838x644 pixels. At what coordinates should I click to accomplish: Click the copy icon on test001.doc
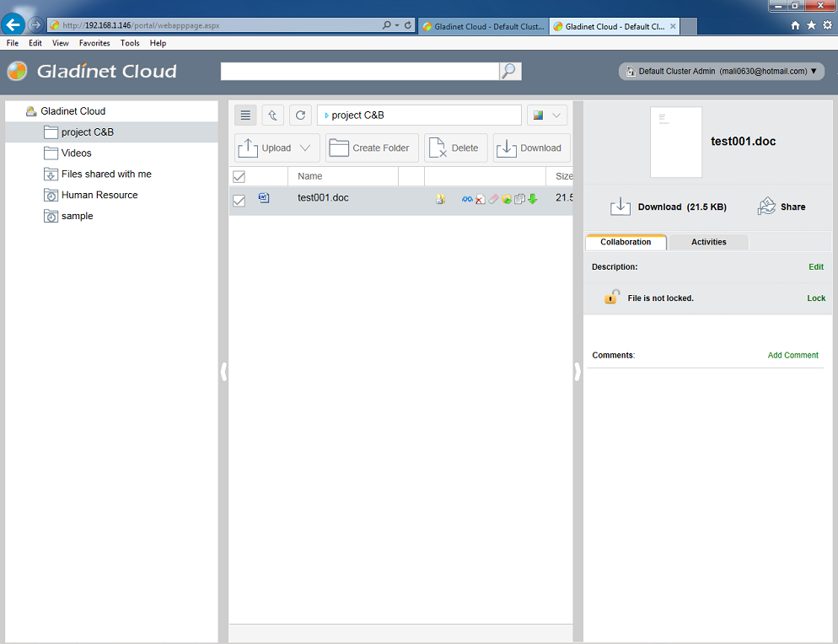coord(519,199)
